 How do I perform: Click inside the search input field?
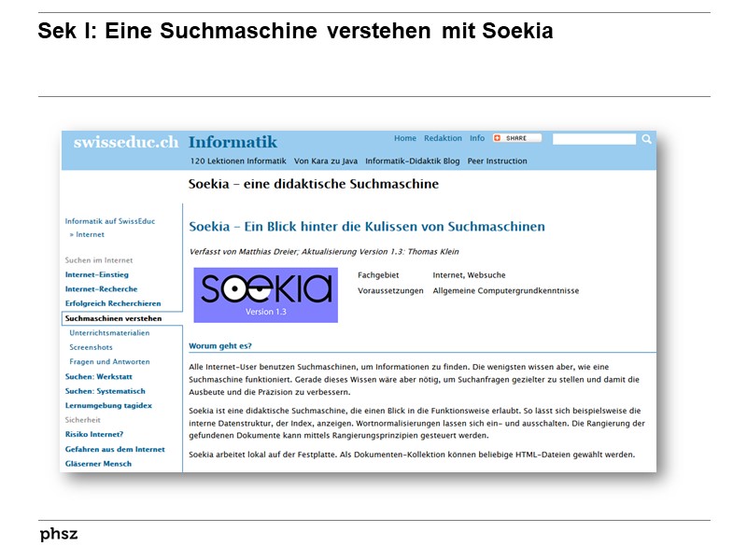pos(595,138)
